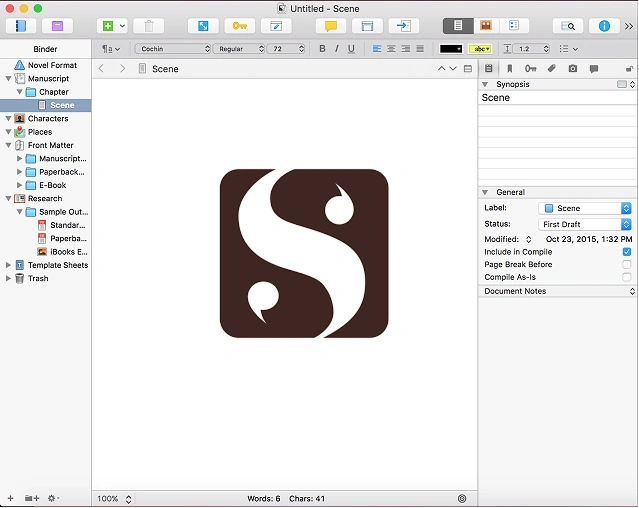Open Keywords panel with key icon
The height and width of the screenshot is (508, 639).
point(240,26)
